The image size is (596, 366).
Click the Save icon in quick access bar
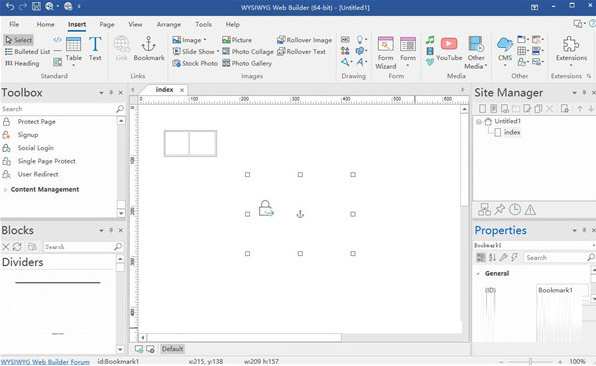[x=36, y=6]
